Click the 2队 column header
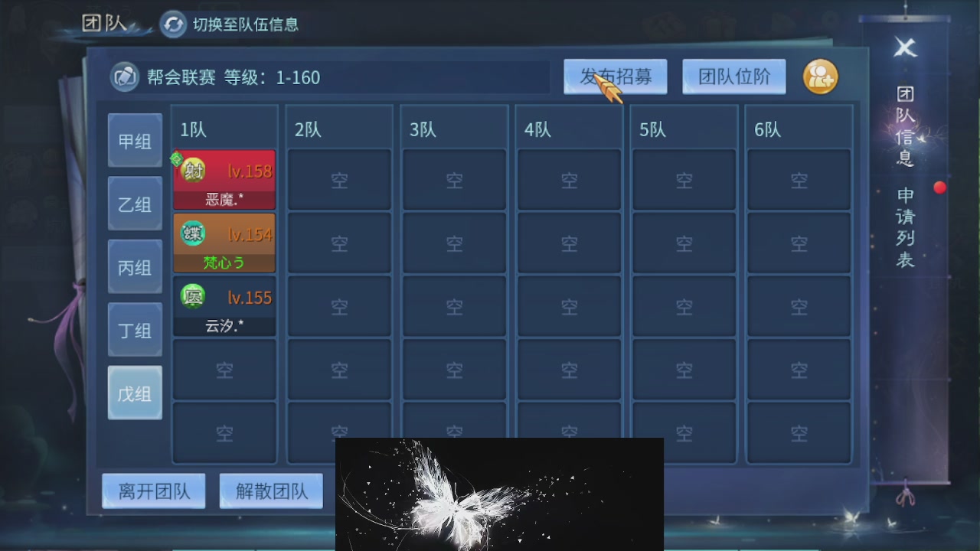 click(308, 130)
